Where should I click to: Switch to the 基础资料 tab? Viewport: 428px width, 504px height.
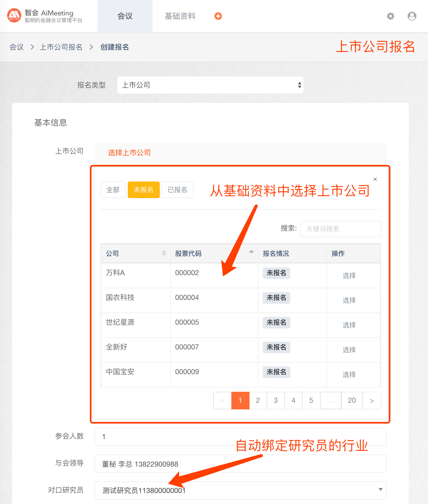pos(180,16)
